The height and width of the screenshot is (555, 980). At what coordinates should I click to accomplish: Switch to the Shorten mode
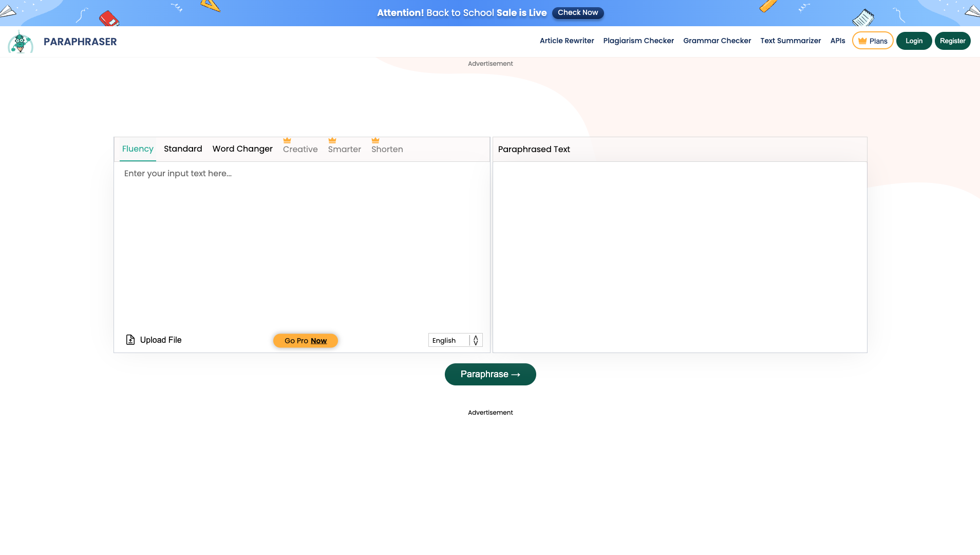click(387, 150)
